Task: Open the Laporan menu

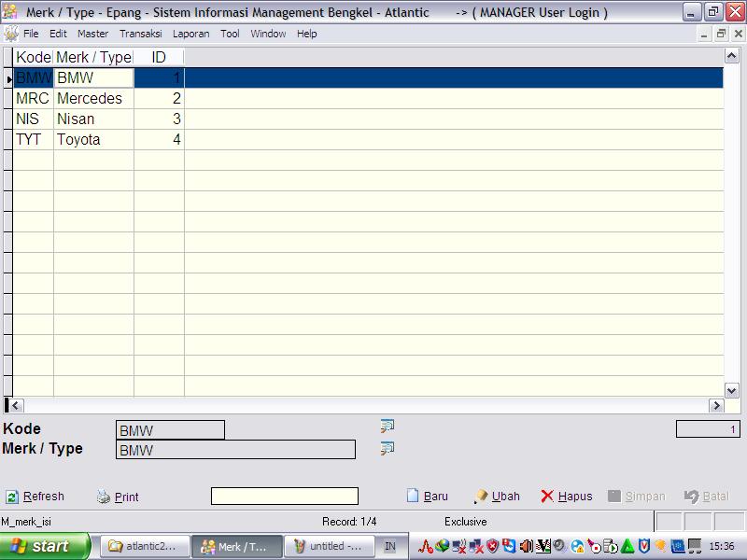Action: tap(191, 34)
